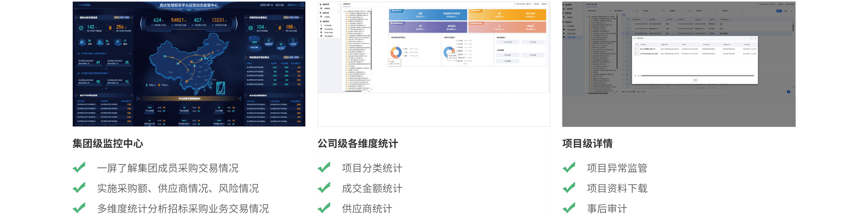Click the yen icon beside 256 万
The image size is (868, 218).
coord(110,28)
